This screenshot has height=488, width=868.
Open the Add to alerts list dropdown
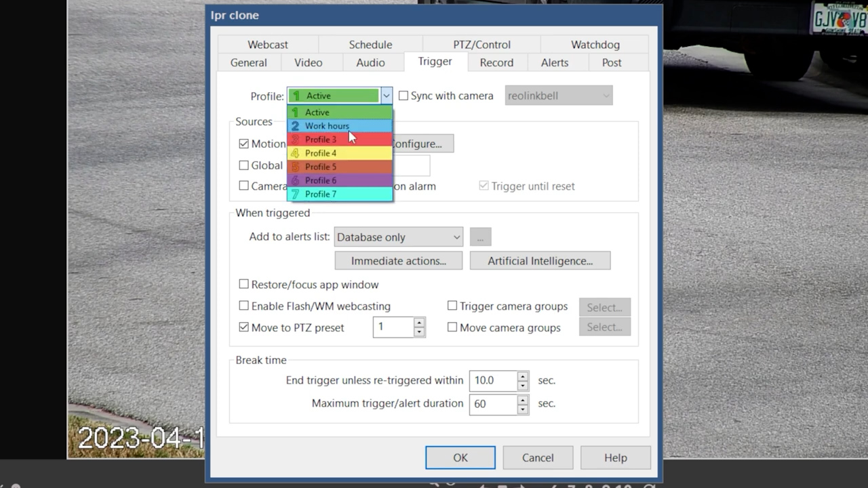coord(398,237)
